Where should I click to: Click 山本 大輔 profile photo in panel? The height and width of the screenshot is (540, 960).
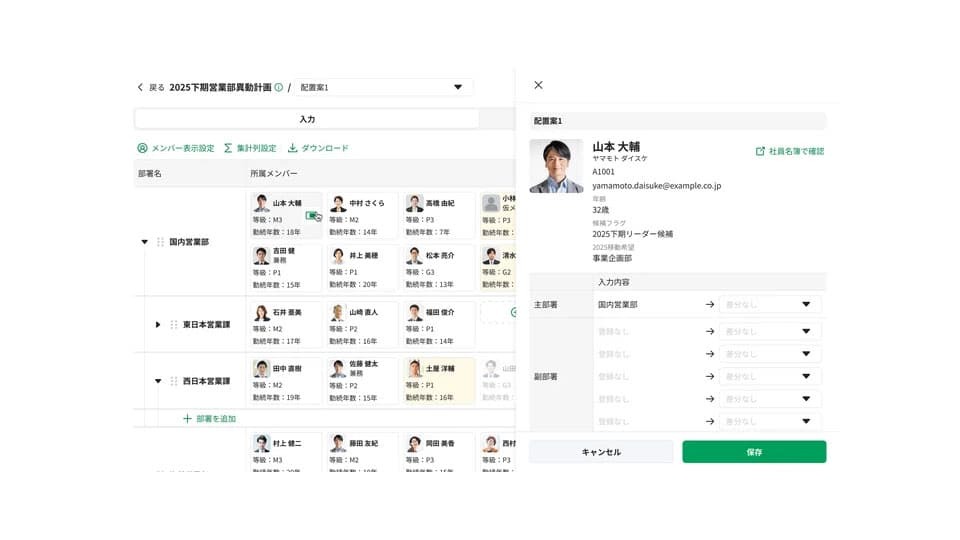point(557,166)
